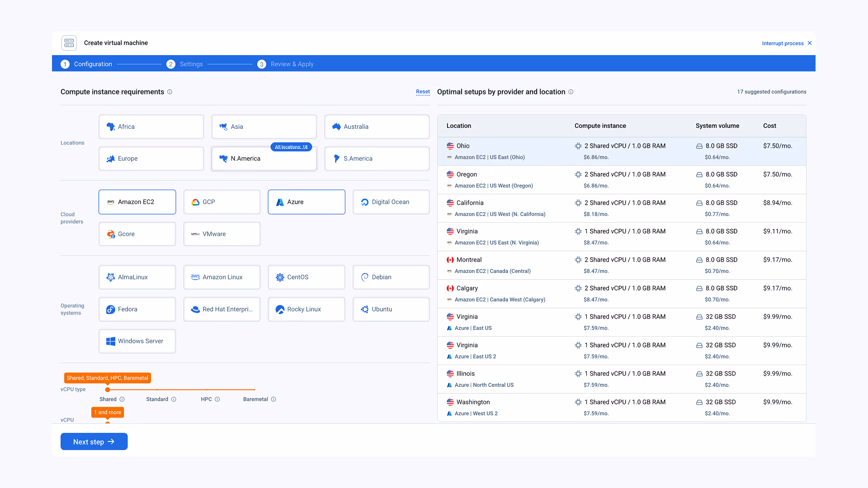The image size is (868, 488).
Task: Select the Digital Ocean provider tile
Action: click(x=391, y=202)
